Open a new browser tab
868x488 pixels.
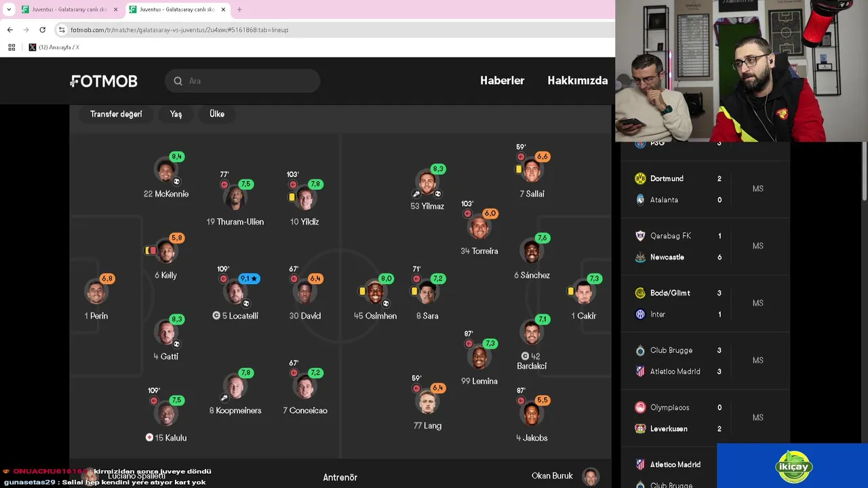239,9
